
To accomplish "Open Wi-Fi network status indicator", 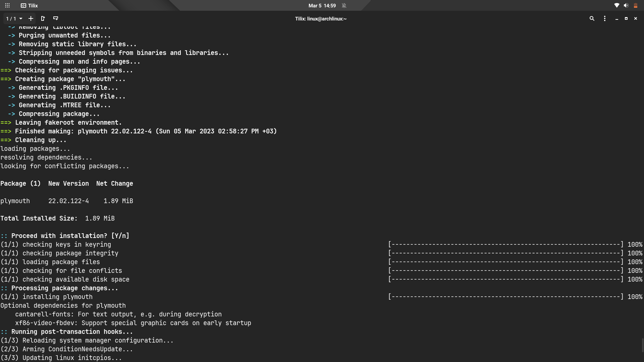I will pyautogui.click(x=616, y=5).
